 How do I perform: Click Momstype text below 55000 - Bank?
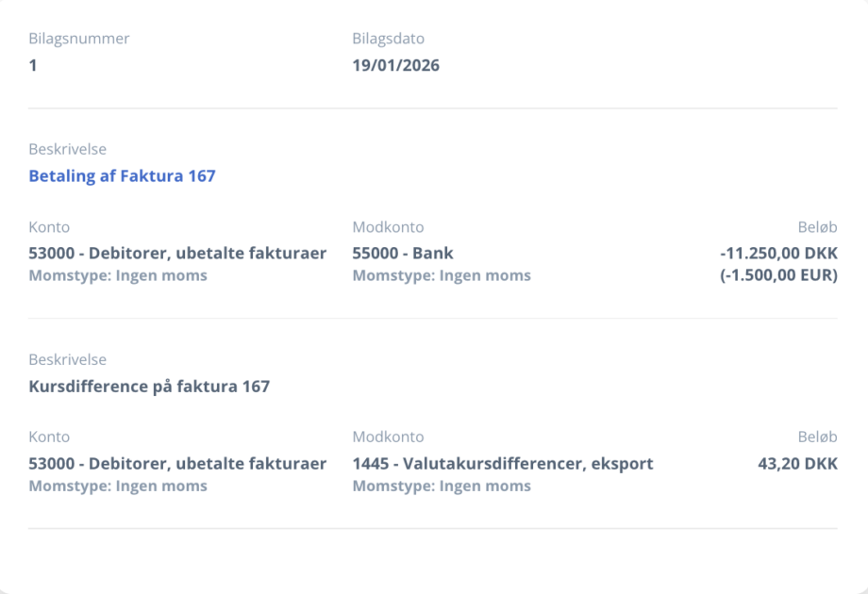[441, 276]
